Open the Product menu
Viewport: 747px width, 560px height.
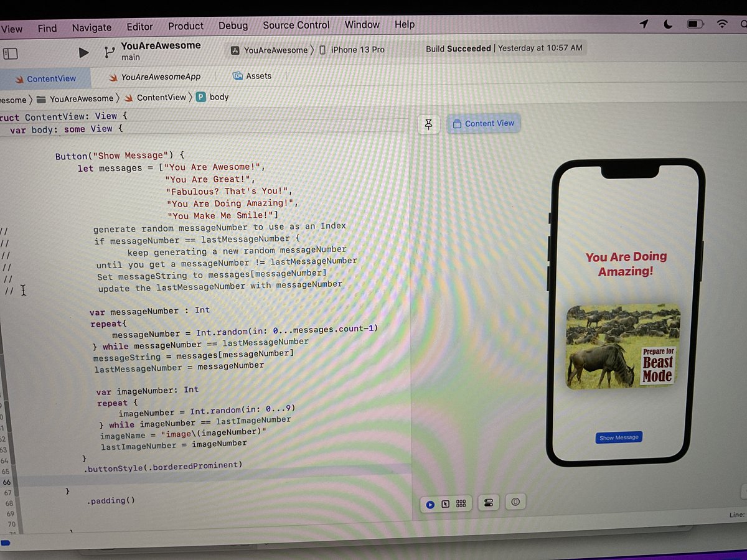point(186,26)
